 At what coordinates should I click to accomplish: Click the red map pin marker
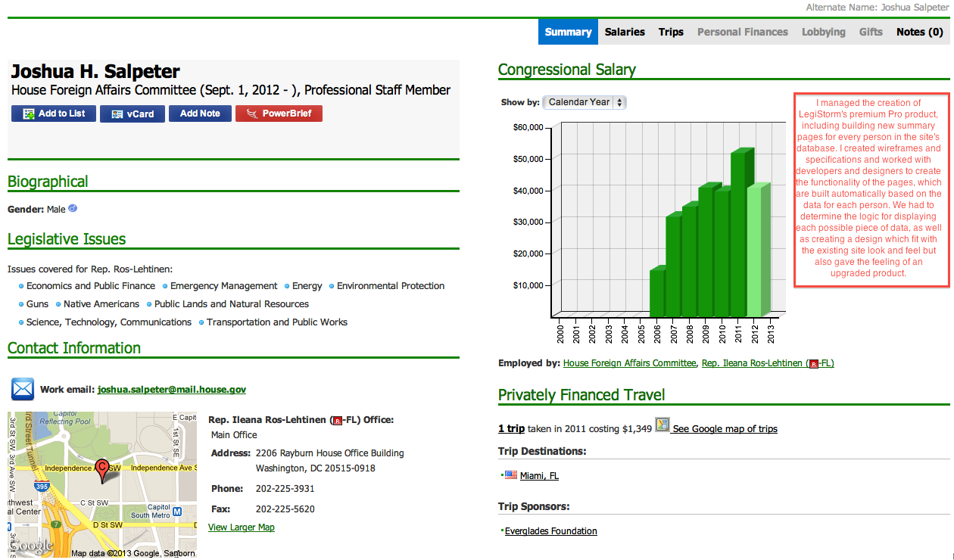tap(103, 470)
